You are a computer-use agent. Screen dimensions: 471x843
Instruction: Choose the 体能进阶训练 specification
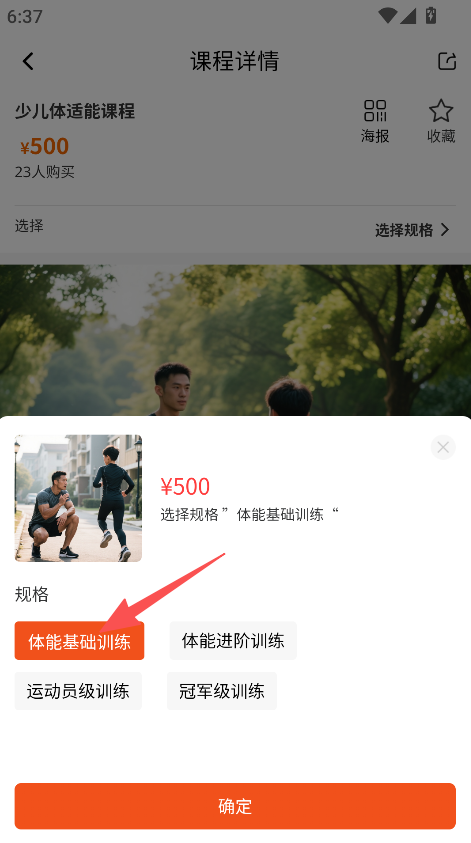(233, 641)
